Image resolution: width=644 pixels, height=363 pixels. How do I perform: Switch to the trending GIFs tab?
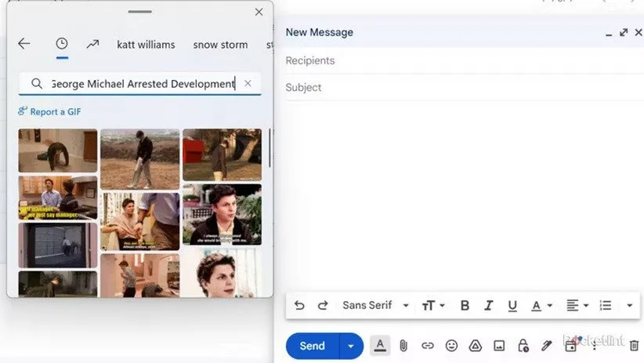tap(92, 44)
